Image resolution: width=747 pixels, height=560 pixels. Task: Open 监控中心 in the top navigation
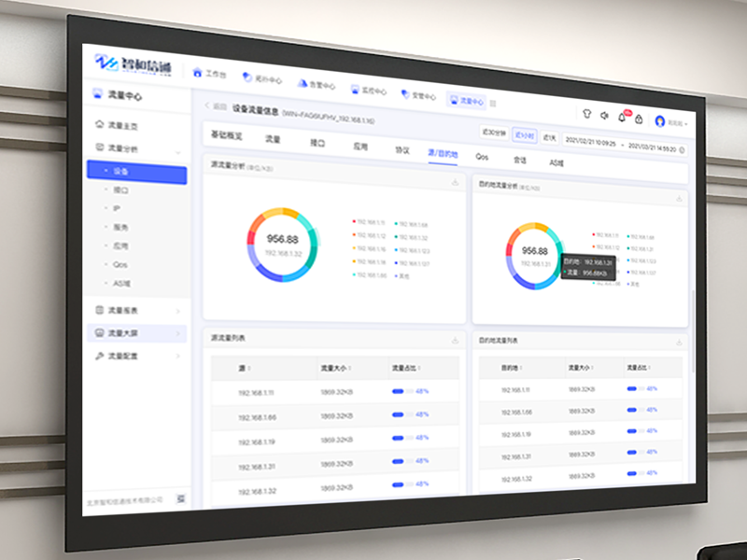[368, 90]
